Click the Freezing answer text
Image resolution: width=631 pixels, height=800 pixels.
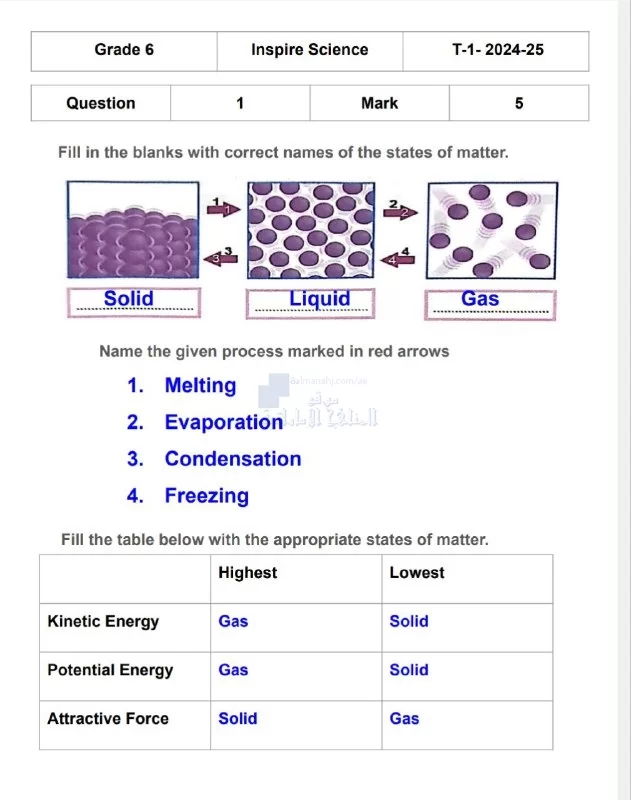coord(207,496)
